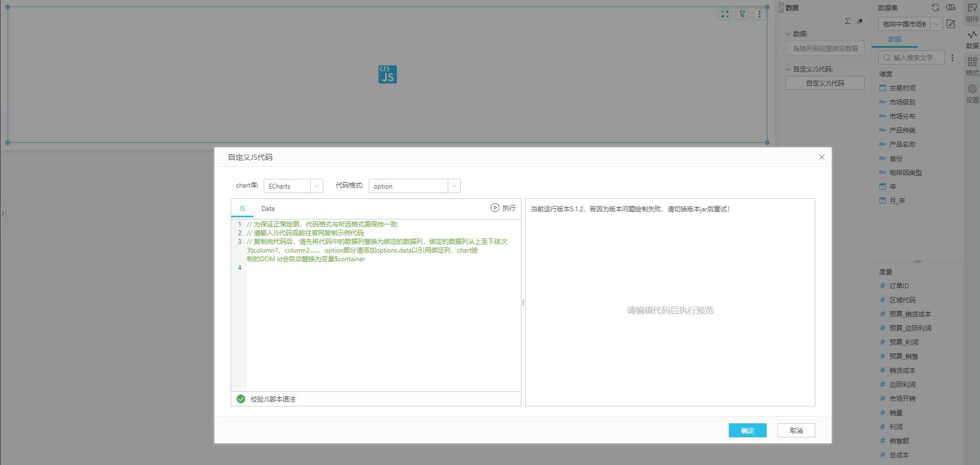
Task: Open the 格式 format sidebar panel
Action: click(x=972, y=65)
